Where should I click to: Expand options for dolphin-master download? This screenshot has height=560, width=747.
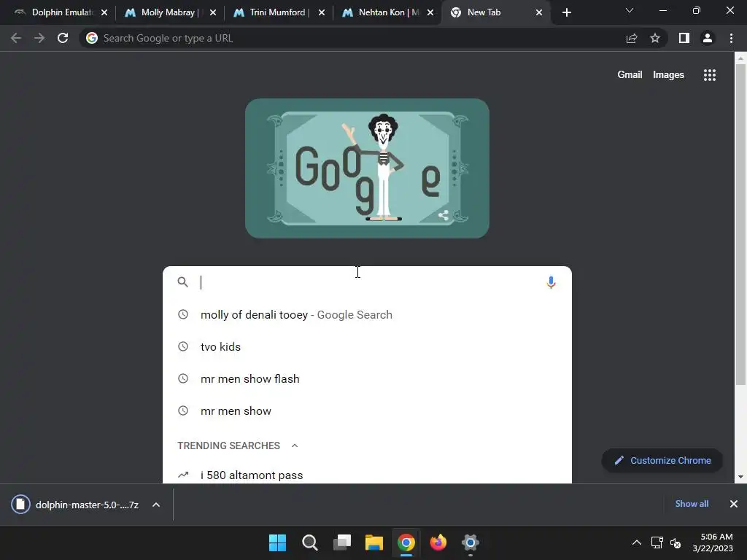pyautogui.click(x=156, y=505)
